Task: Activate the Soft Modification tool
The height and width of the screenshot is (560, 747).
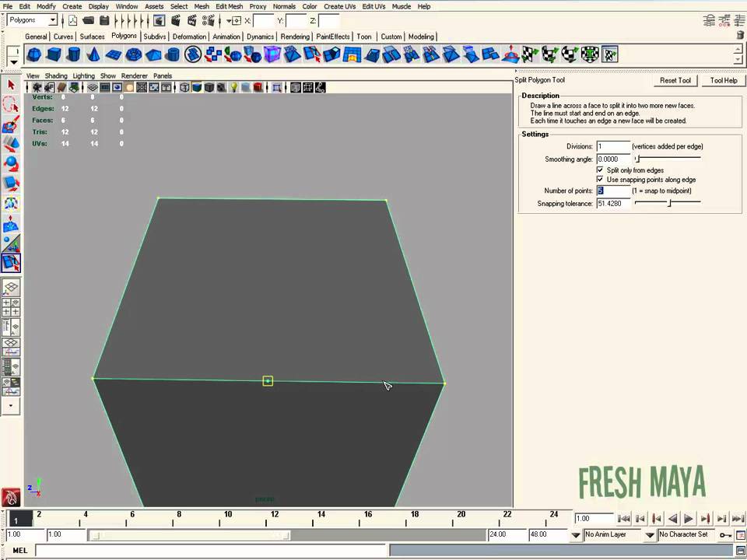Action: tap(11, 223)
